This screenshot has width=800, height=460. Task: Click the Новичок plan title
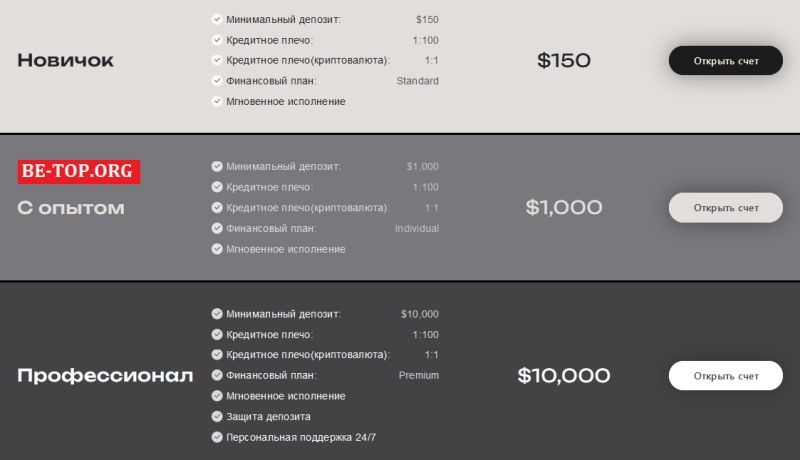[x=65, y=61]
